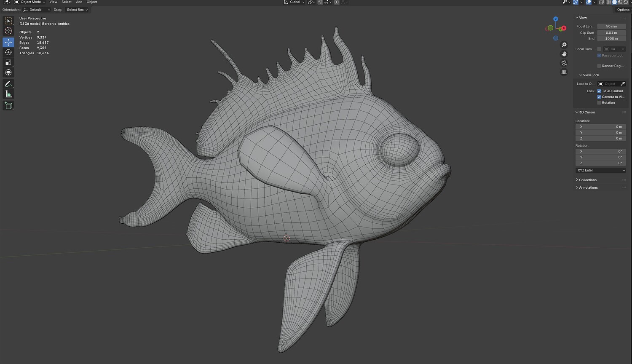Image resolution: width=632 pixels, height=364 pixels.
Task: Select rendered viewport shading
Action: click(x=625, y=2)
